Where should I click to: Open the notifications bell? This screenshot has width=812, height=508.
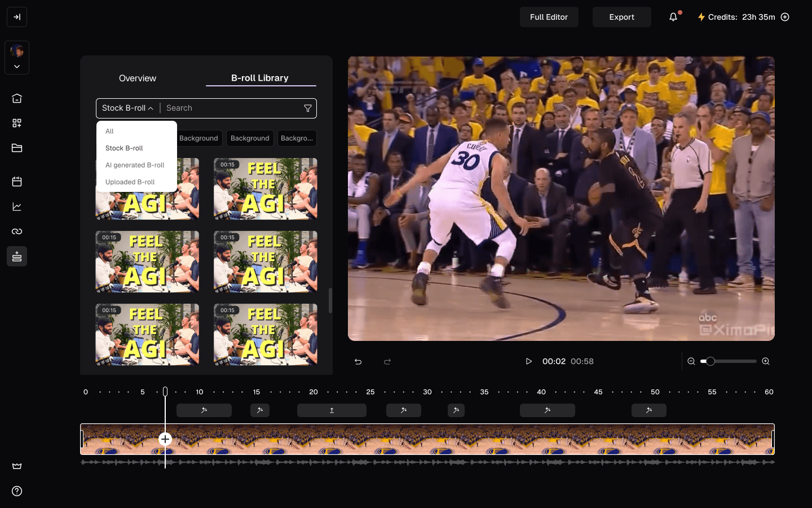coord(673,17)
